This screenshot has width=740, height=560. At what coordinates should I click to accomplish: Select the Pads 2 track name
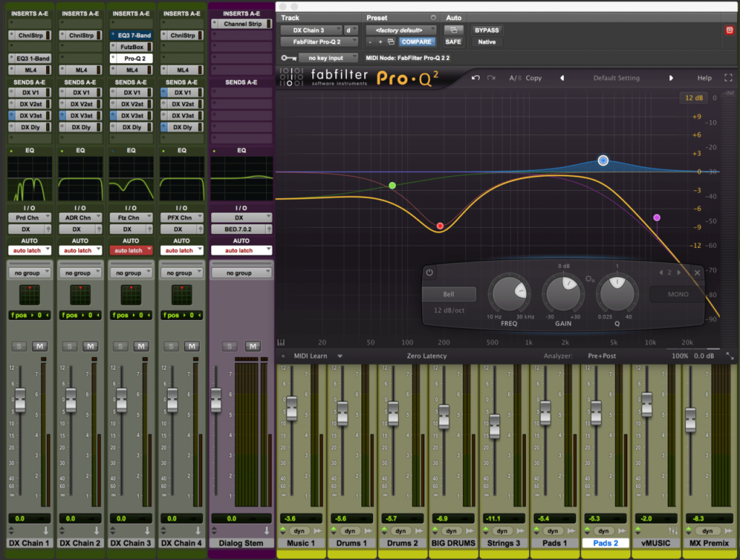[605, 543]
